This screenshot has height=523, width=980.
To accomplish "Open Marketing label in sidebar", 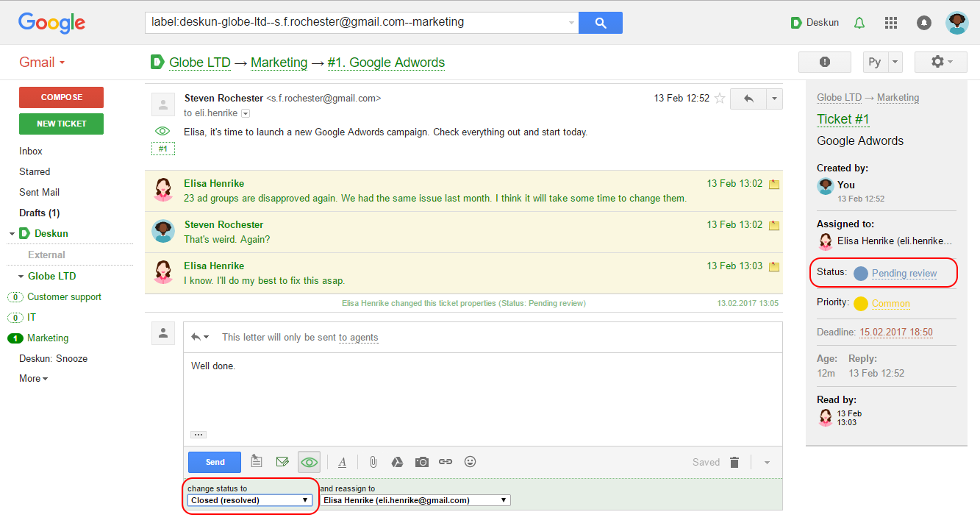I will 48,338.
